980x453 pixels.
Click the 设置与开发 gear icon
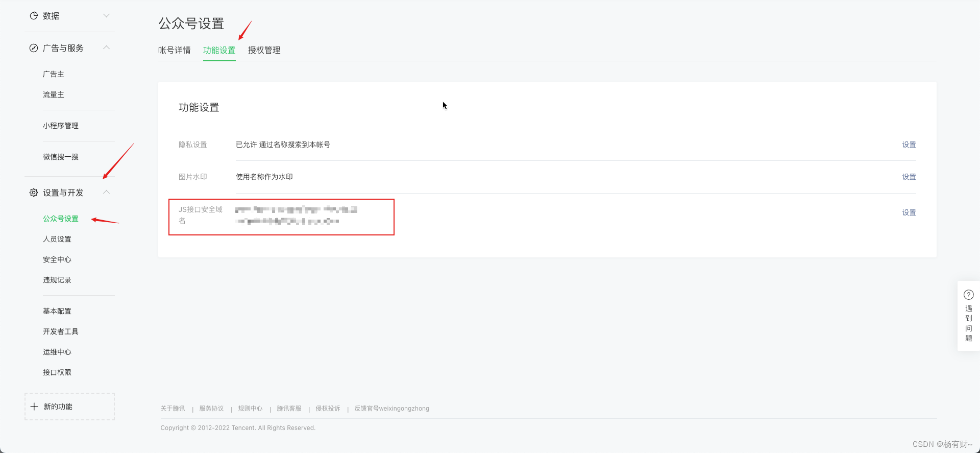coord(34,193)
